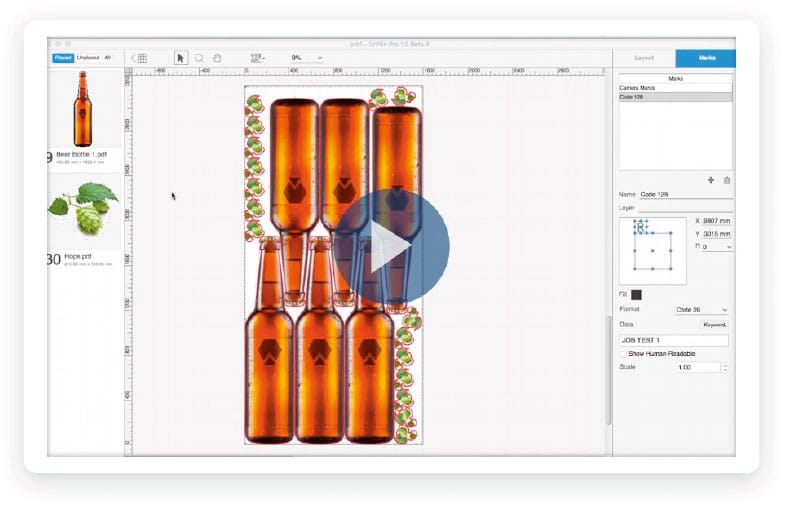Image resolution: width=794 pixels, height=514 pixels.
Task: Switch to the Layout tab
Action: pos(644,58)
